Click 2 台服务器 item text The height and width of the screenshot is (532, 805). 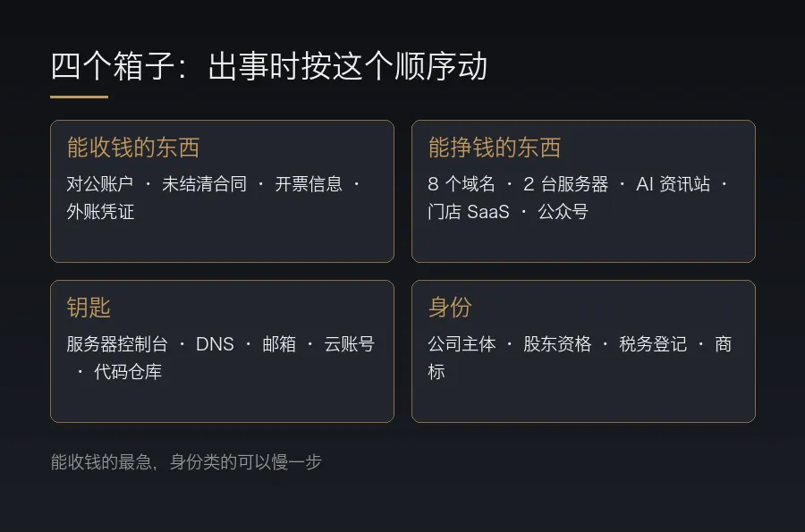(x=566, y=183)
